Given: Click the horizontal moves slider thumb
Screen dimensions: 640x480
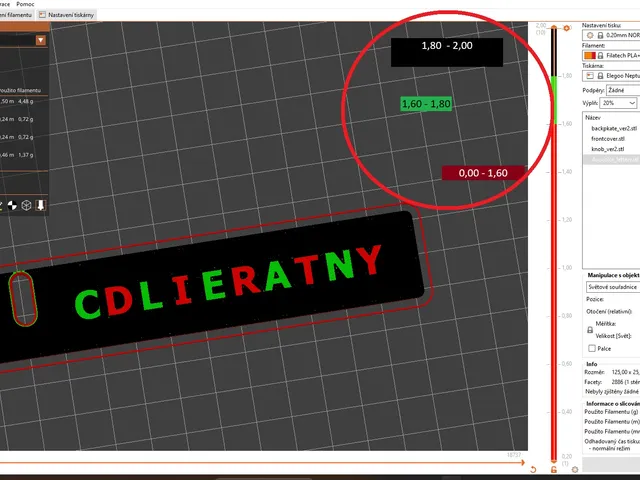Looking at the screenshot, I should [x=522, y=463].
